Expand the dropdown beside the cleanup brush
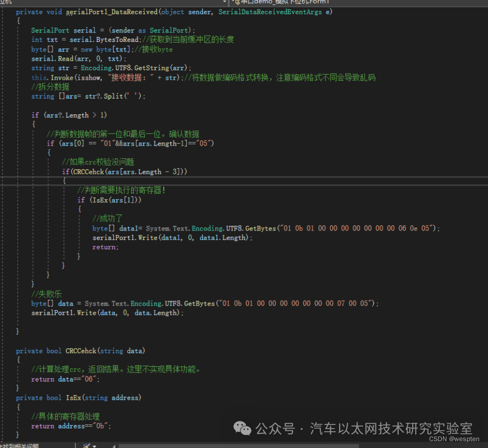 94,446
